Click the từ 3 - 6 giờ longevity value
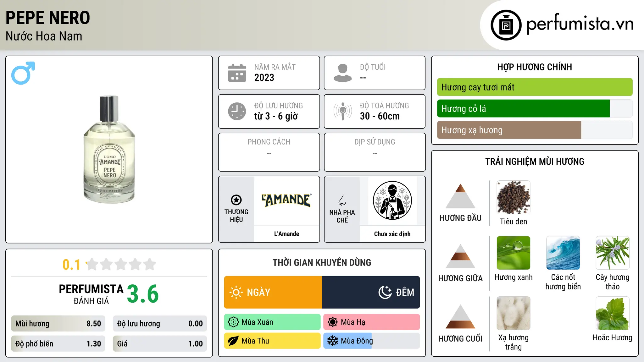The width and height of the screenshot is (644, 362). point(276,116)
